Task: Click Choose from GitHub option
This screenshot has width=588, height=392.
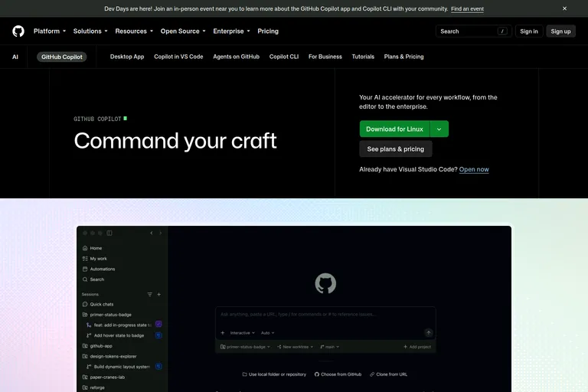Action: click(x=338, y=374)
